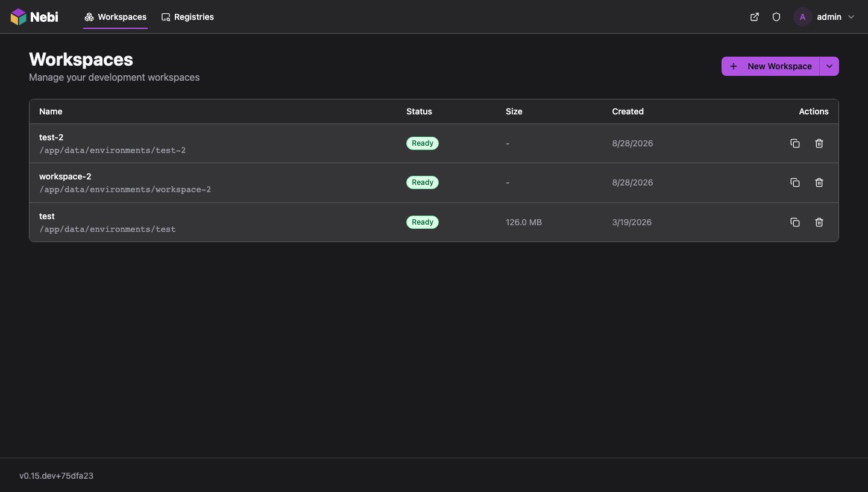Click the Name column header
The width and height of the screenshot is (868, 492).
[51, 111]
